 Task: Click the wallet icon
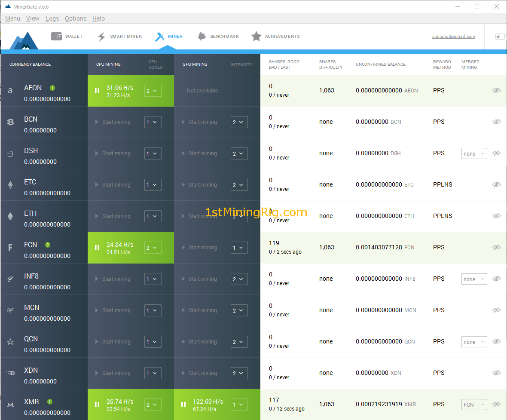(57, 36)
